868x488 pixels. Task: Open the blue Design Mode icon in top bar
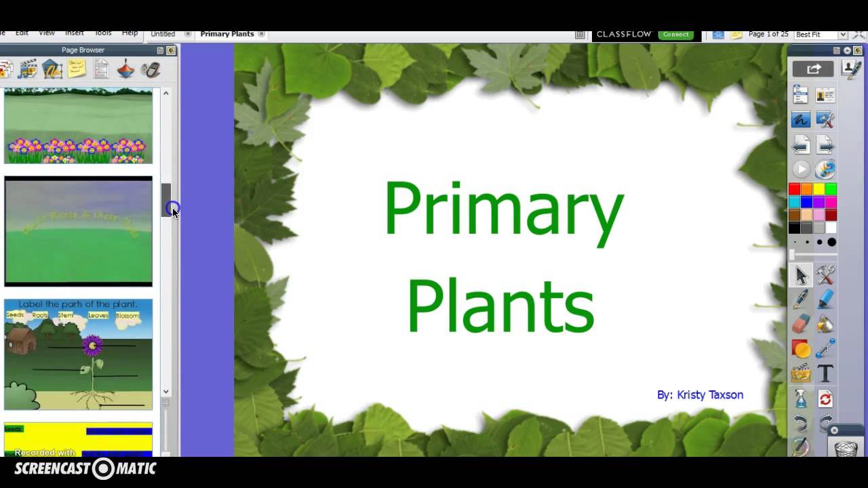718,35
